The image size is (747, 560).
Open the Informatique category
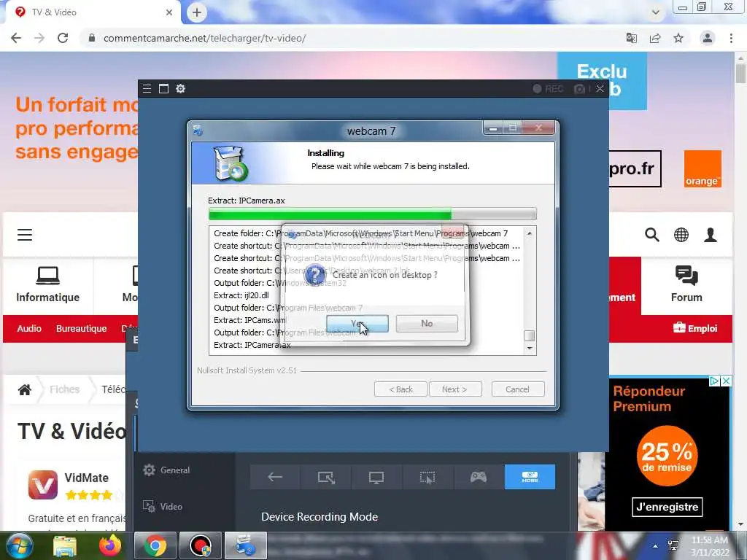(47, 285)
